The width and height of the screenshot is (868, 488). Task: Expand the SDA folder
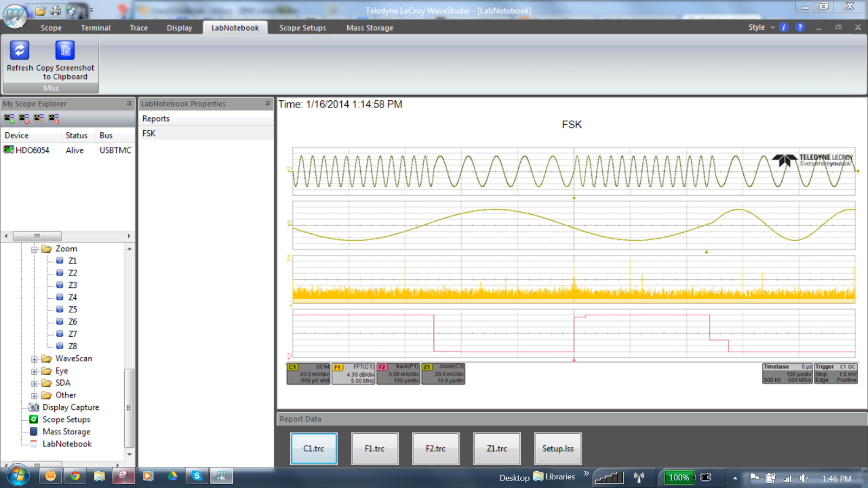[x=34, y=383]
